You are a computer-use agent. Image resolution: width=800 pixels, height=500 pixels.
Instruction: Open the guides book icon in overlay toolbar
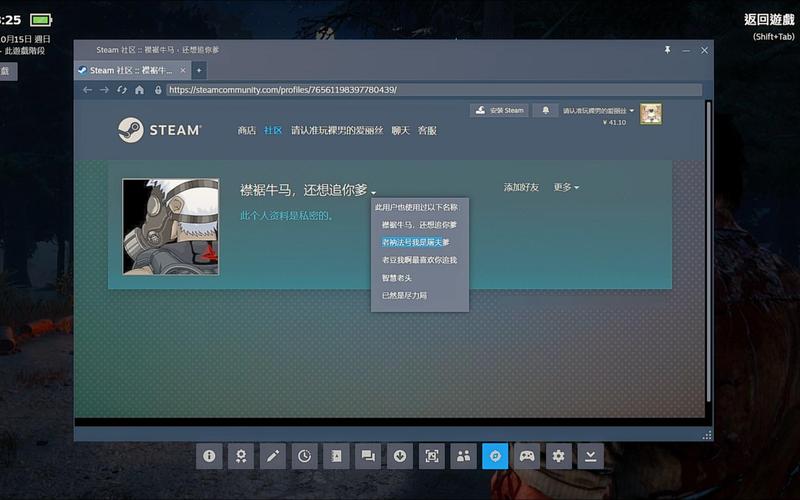pos(336,456)
